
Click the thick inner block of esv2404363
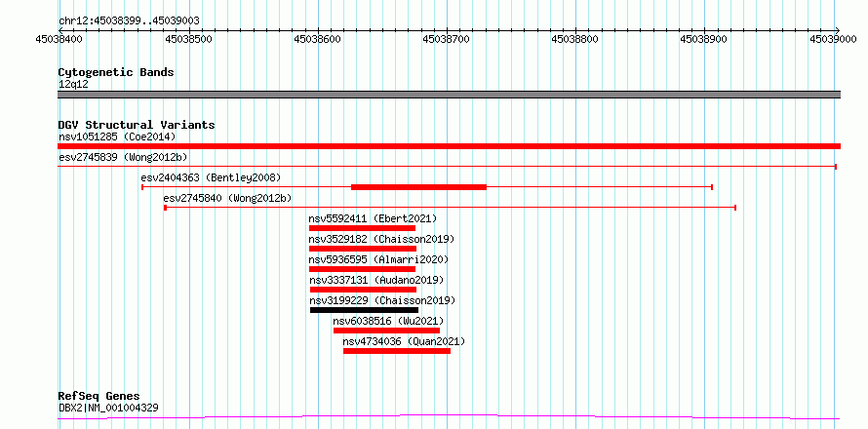(x=418, y=187)
